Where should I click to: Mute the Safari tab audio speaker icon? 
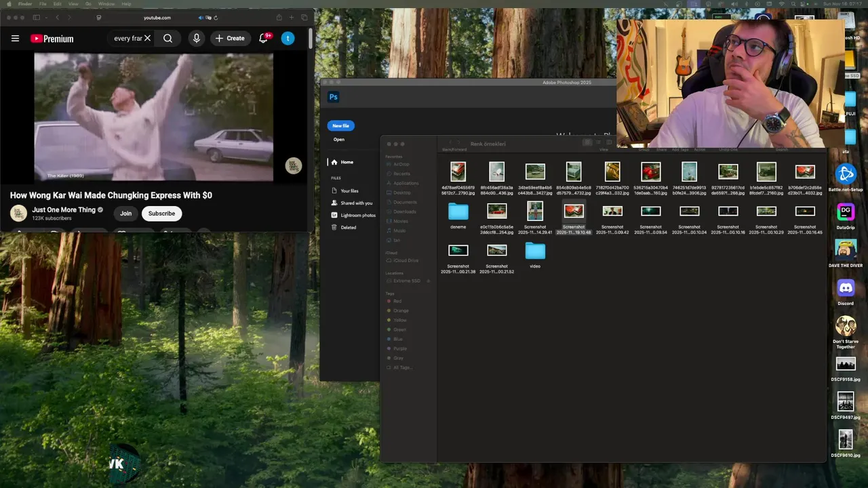201,18
